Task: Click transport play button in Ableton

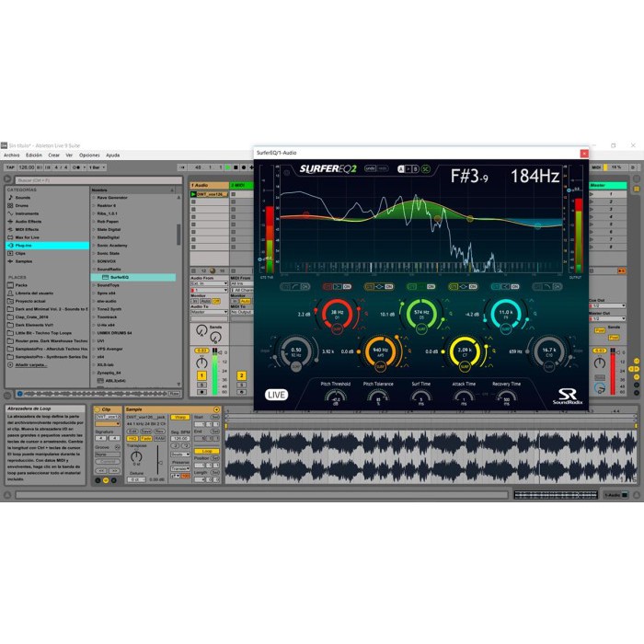Action: 227,167
